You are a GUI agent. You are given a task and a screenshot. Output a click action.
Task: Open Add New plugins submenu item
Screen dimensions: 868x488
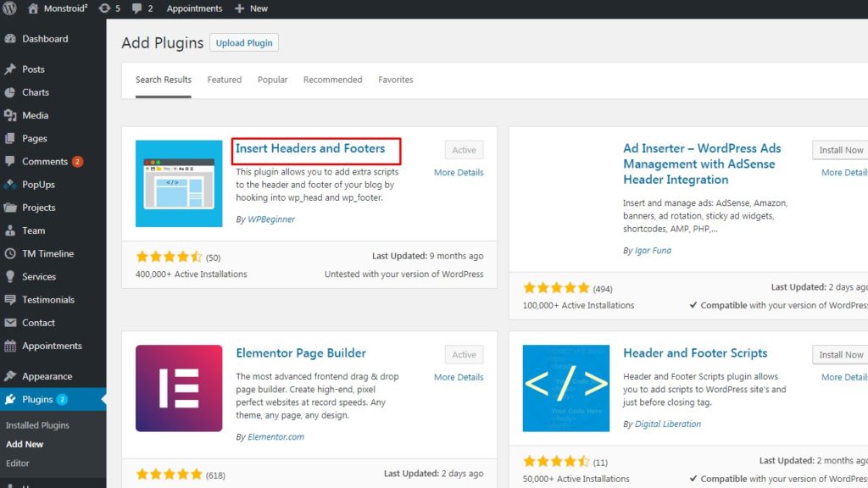tap(25, 444)
